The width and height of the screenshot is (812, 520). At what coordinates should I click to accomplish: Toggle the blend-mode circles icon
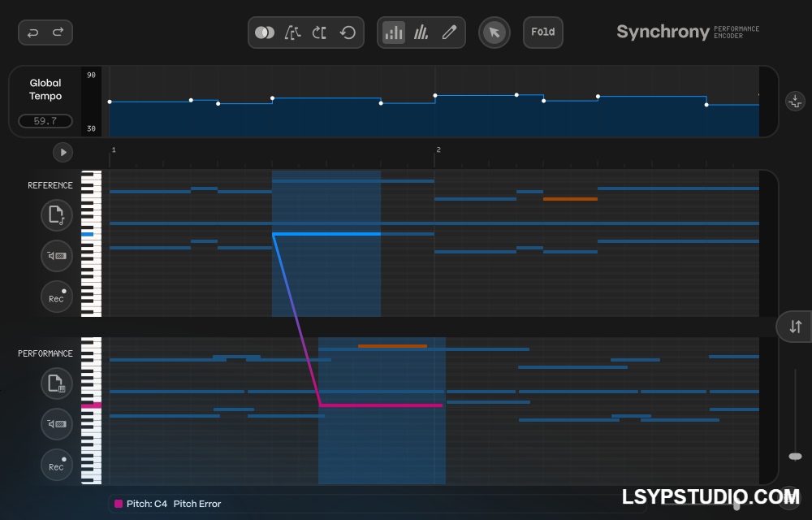(265, 32)
